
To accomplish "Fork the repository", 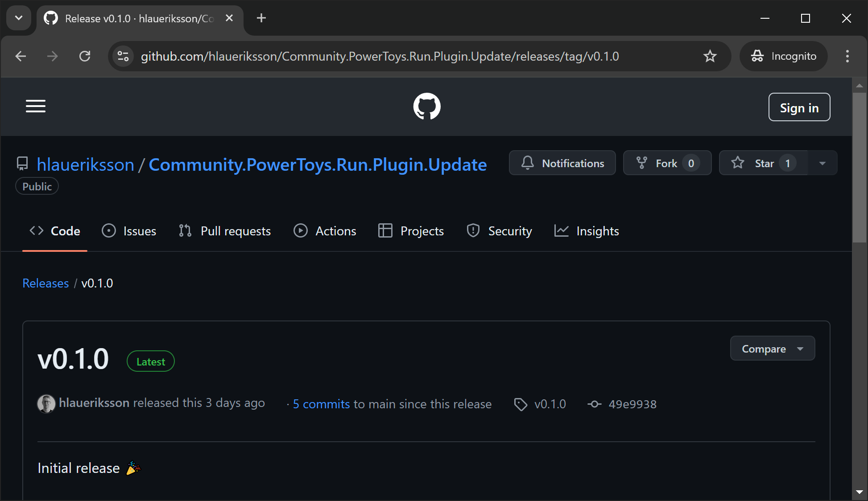I will click(x=666, y=163).
